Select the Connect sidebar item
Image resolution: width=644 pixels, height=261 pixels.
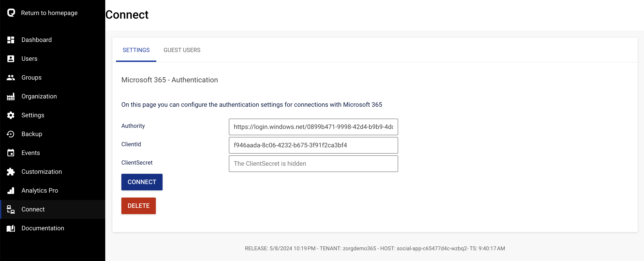tap(52, 209)
